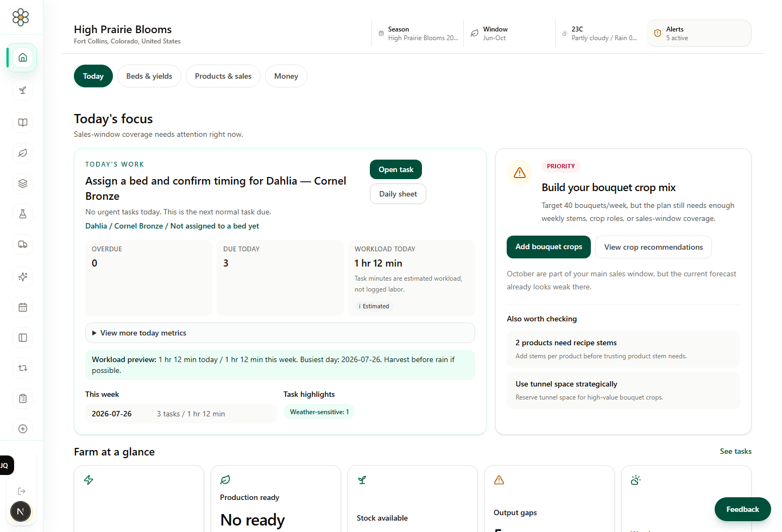Open the Alerts 5 active panel

coord(699,33)
